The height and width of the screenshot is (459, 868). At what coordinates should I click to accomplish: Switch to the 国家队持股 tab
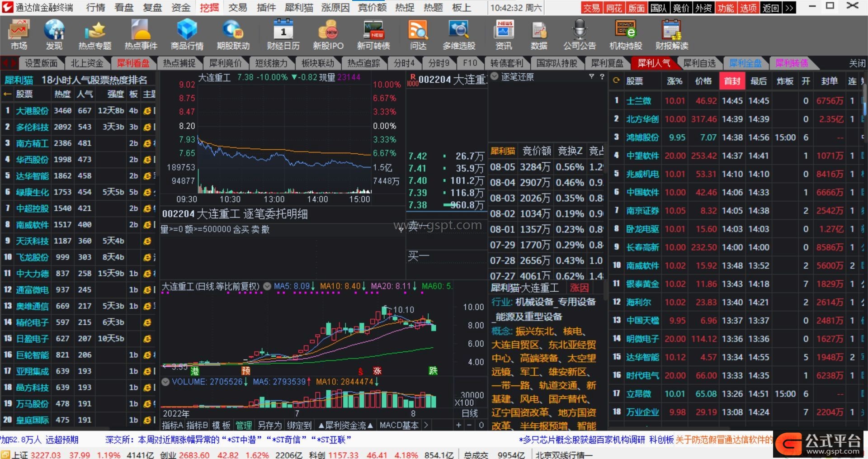tap(557, 63)
